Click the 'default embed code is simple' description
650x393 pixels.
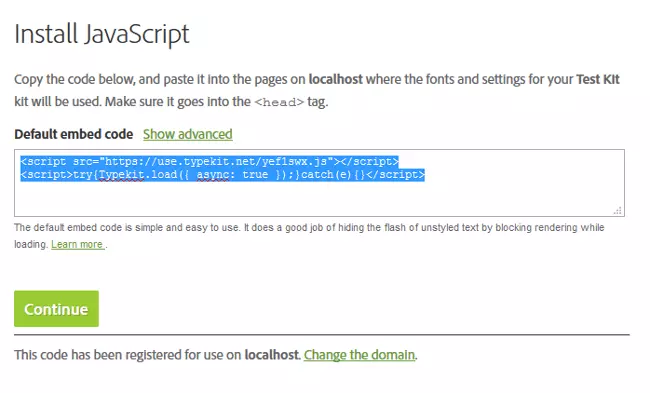[x=309, y=236]
